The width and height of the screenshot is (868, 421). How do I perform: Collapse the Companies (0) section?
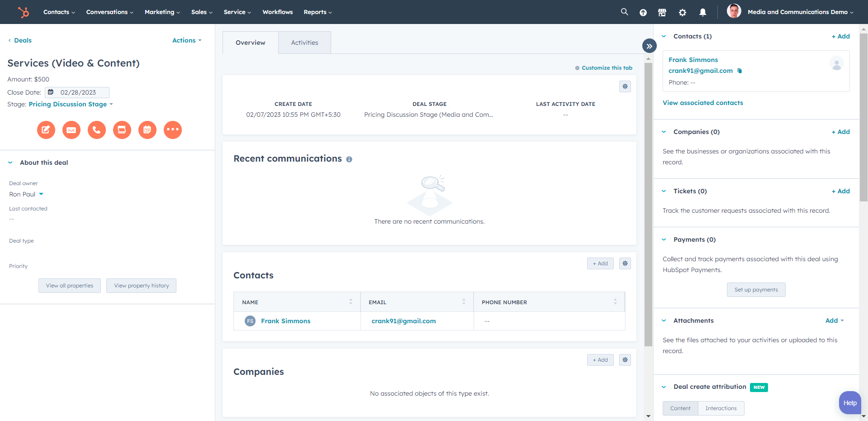point(664,132)
